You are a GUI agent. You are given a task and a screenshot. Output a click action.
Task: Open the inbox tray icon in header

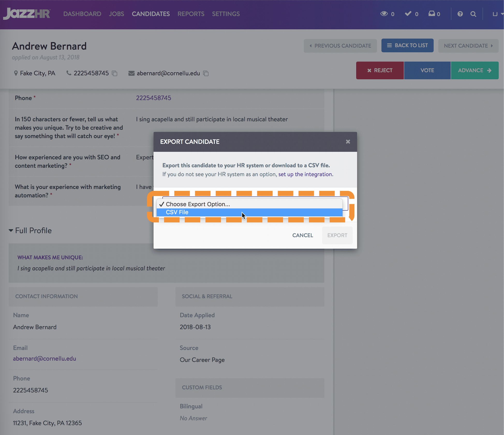[x=432, y=14]
